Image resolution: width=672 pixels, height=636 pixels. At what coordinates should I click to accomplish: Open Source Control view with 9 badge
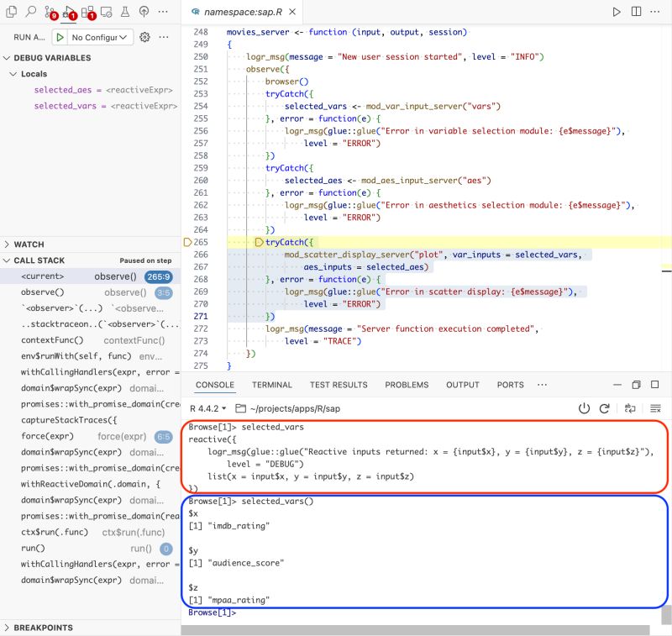50,13
